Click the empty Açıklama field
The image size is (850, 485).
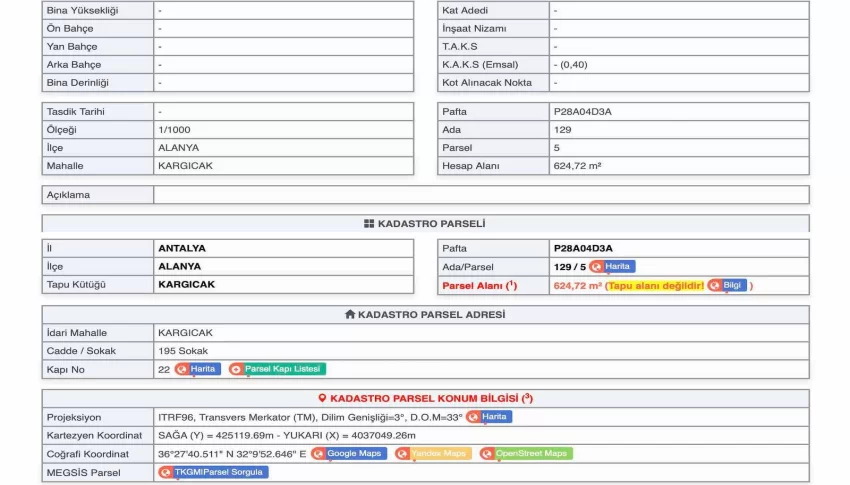click(480, 195)
